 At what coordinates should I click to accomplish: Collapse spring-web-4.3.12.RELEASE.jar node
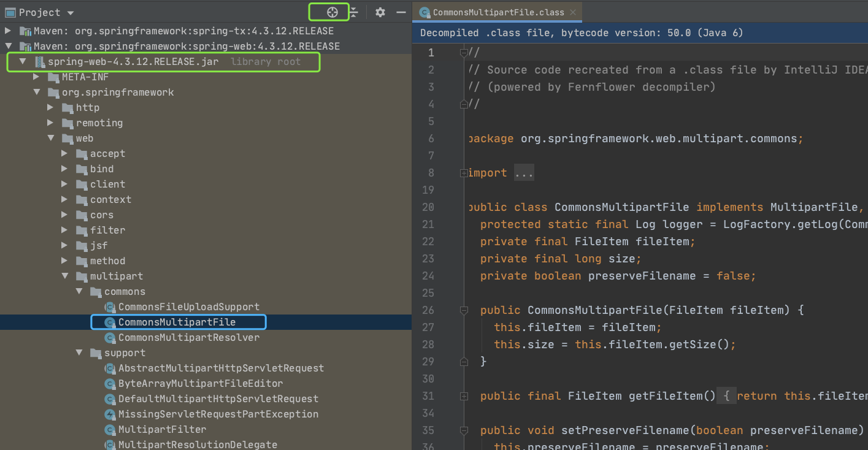[x=23, y=61]
